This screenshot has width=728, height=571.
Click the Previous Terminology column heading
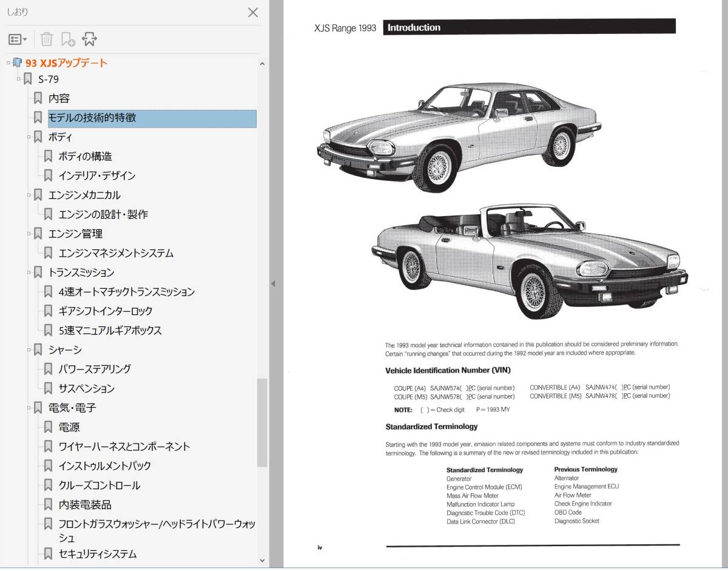[x=586, y=469]
